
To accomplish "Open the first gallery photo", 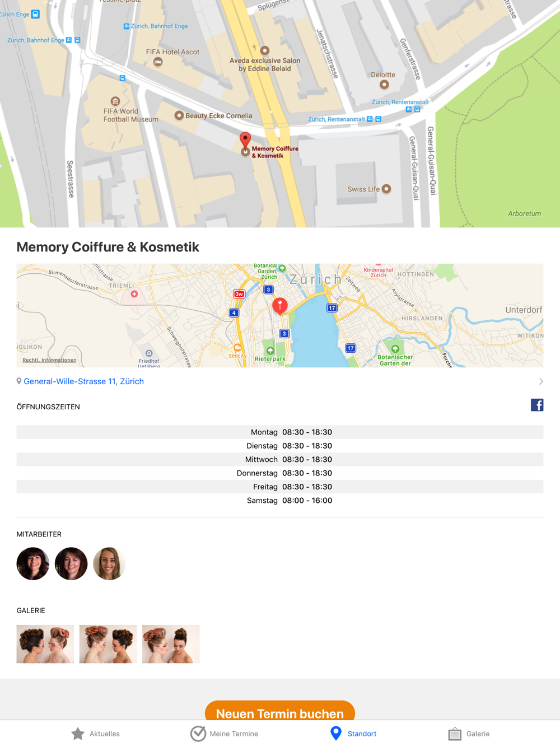I will (x=45, y=644).
